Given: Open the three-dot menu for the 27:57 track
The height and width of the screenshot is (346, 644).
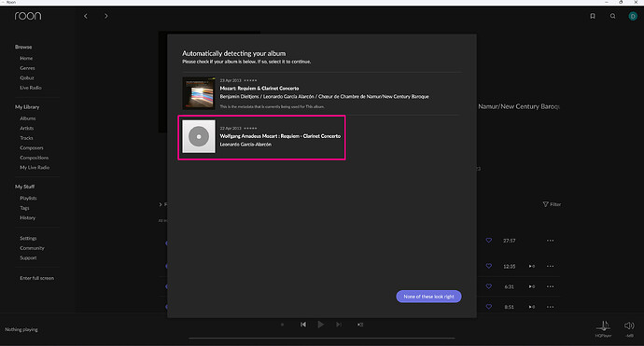Looking at the screenshot, I should coord(550,241).
